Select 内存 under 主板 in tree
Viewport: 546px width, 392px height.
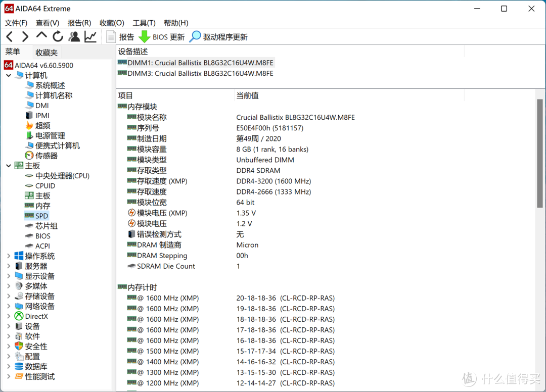click(x=43, y=206)
